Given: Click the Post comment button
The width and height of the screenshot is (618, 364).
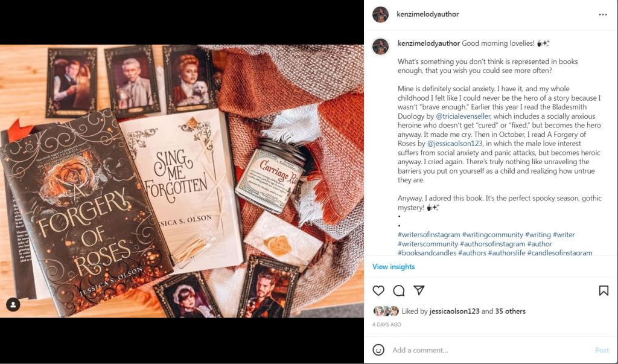Looking at the screenshot, I should [602, 350].
